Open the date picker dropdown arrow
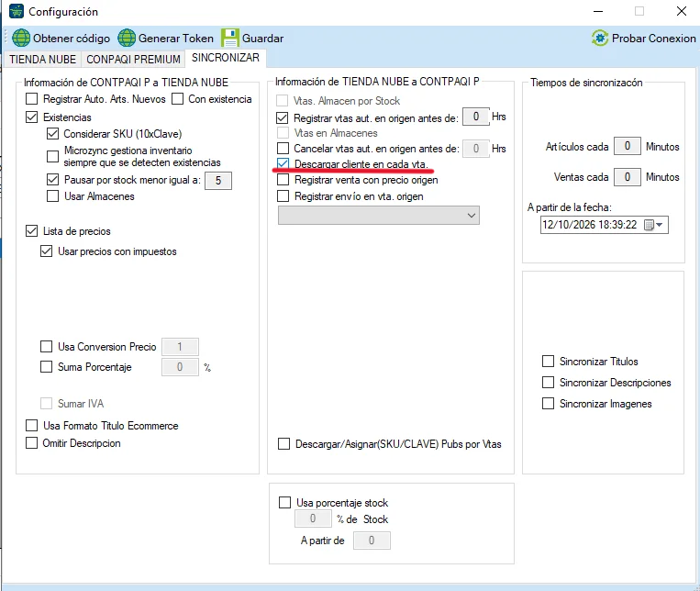700x591 pixels. 660,225
